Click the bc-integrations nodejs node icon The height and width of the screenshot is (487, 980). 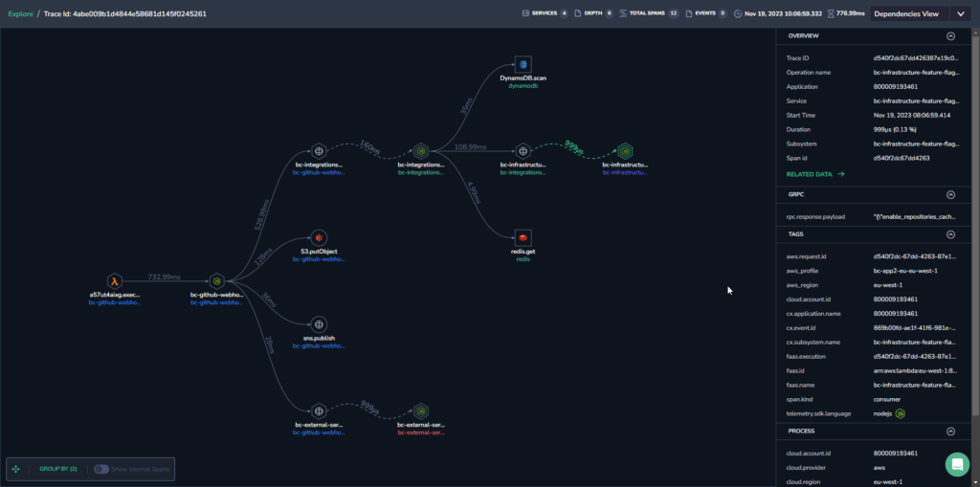click(421, 150)
